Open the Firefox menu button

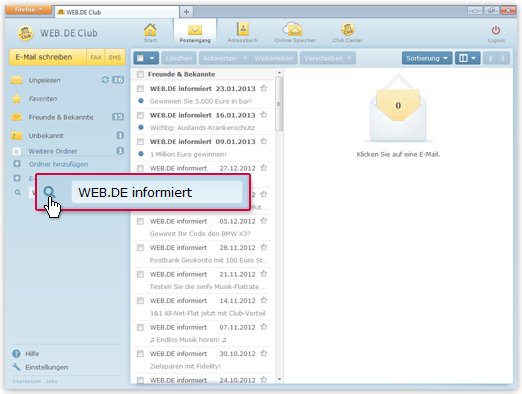click(28, 10)
